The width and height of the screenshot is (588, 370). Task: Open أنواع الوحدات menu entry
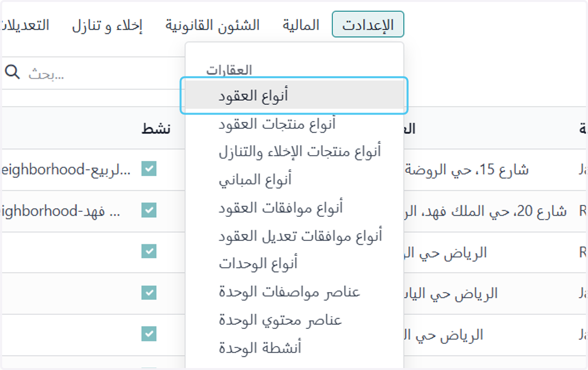tap(294, 264)
